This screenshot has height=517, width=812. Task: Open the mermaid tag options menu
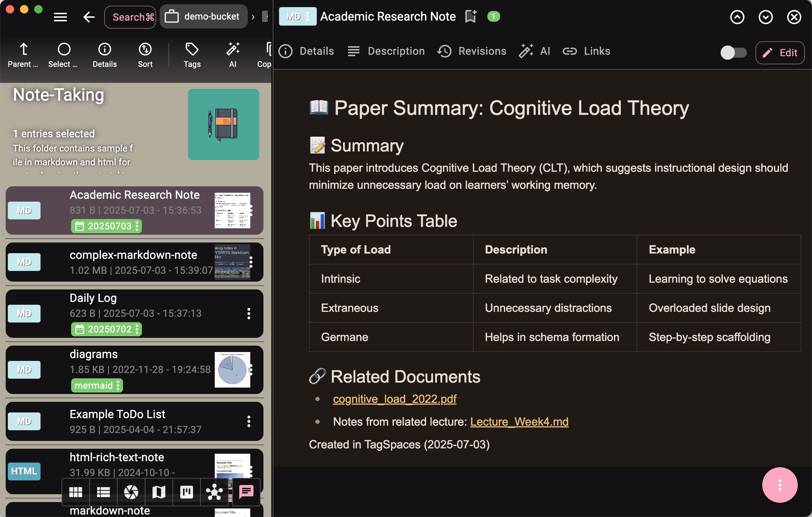click(x=118, y=385)
